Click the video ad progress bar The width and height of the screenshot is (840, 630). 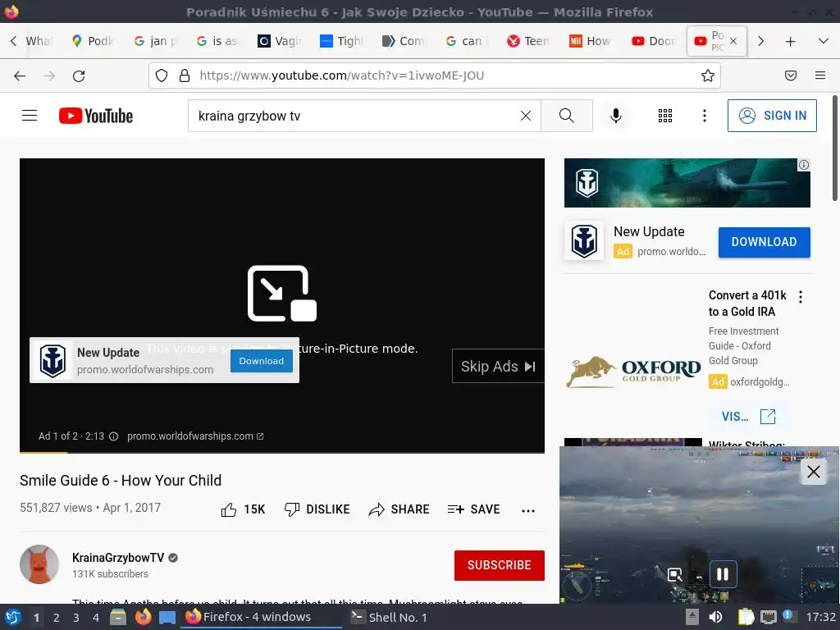click(282, 453)
